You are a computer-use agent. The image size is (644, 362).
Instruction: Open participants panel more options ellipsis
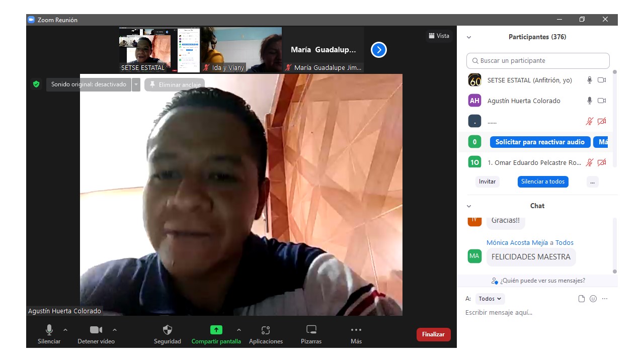(x=593, y=182)
